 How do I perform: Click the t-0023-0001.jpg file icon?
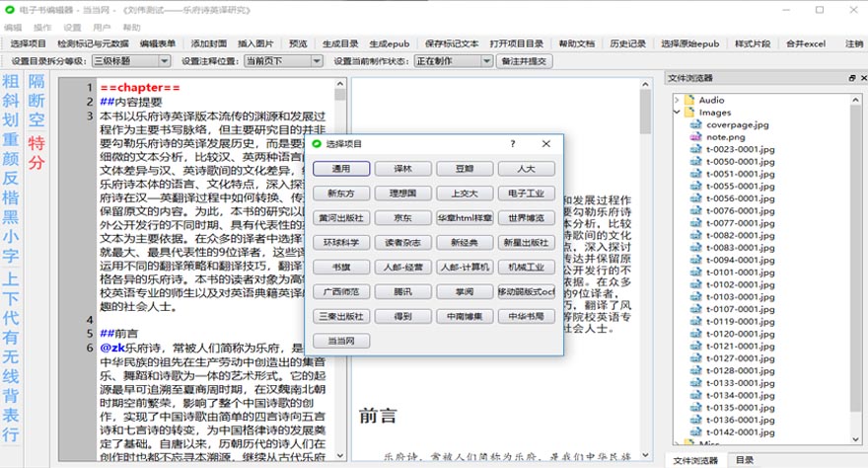[x=694, y=149]
